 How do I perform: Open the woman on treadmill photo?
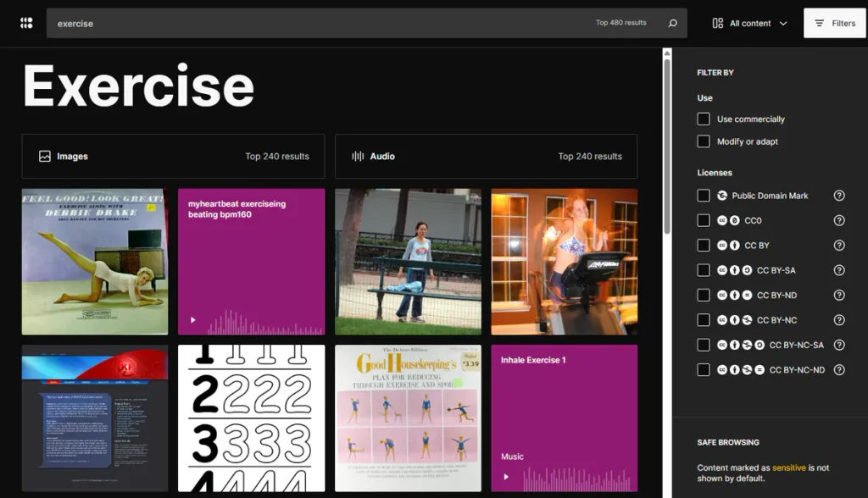click(564, 262)
